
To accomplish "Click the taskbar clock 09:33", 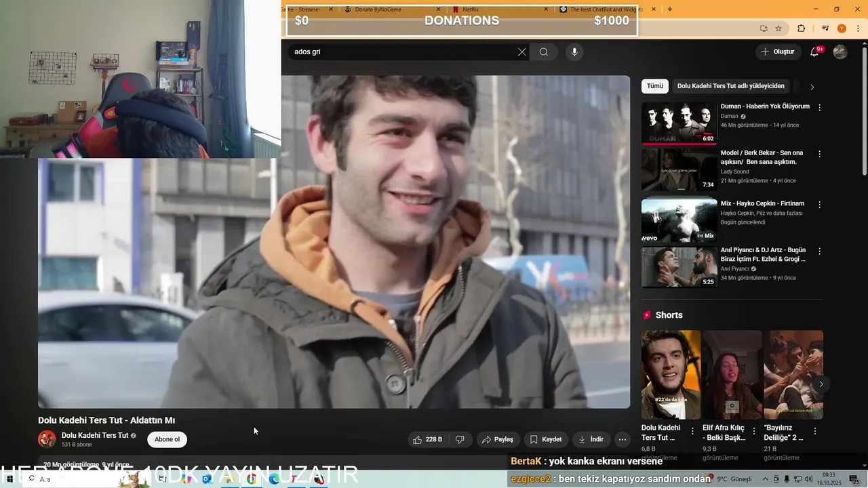I will coord(829,479).
